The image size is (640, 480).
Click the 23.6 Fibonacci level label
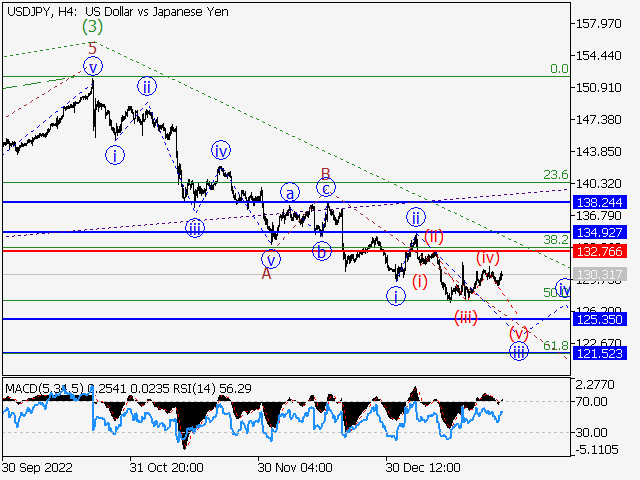click(556, 175)
